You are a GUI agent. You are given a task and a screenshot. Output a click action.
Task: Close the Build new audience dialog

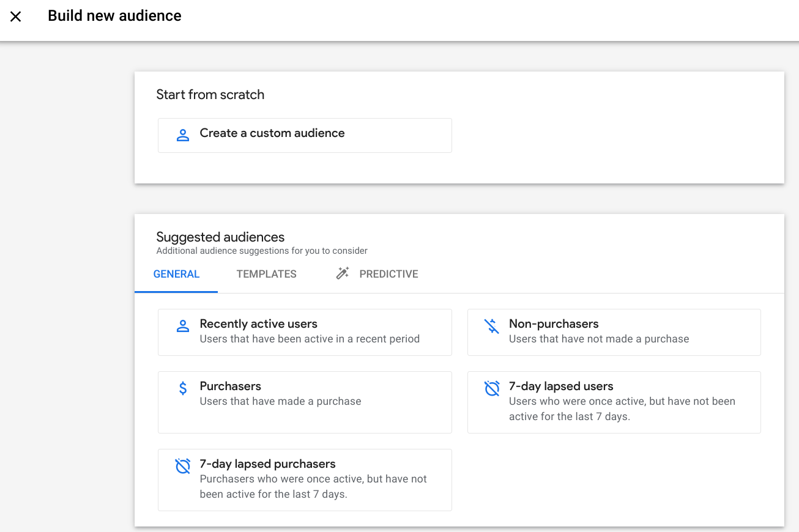click(16, 17)
